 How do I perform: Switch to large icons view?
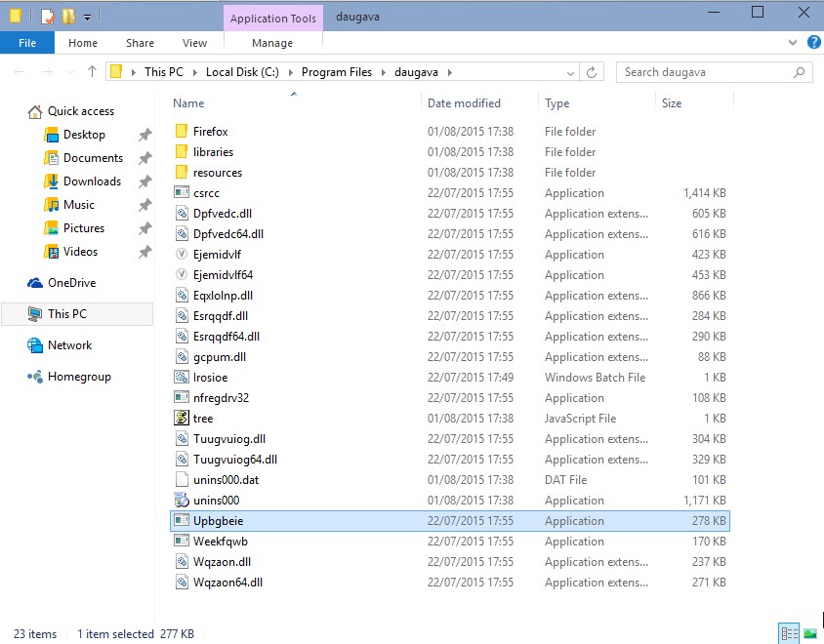pos(809,634)
